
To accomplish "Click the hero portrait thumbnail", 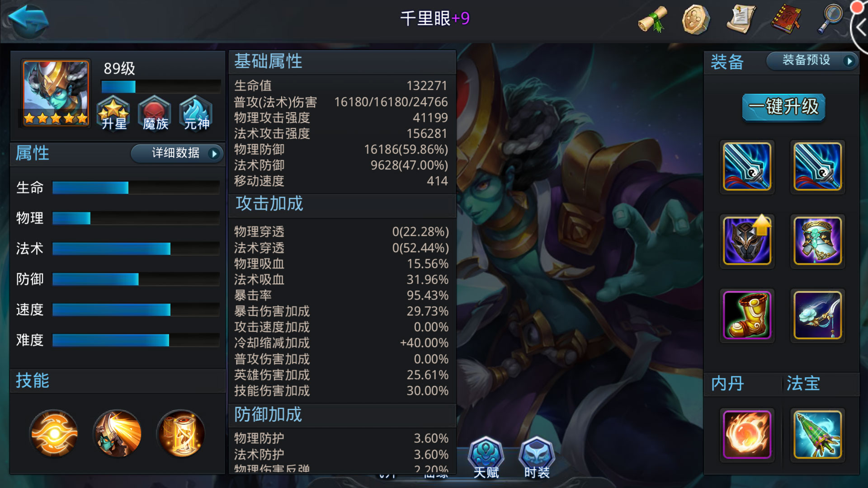I will (56, 94).
